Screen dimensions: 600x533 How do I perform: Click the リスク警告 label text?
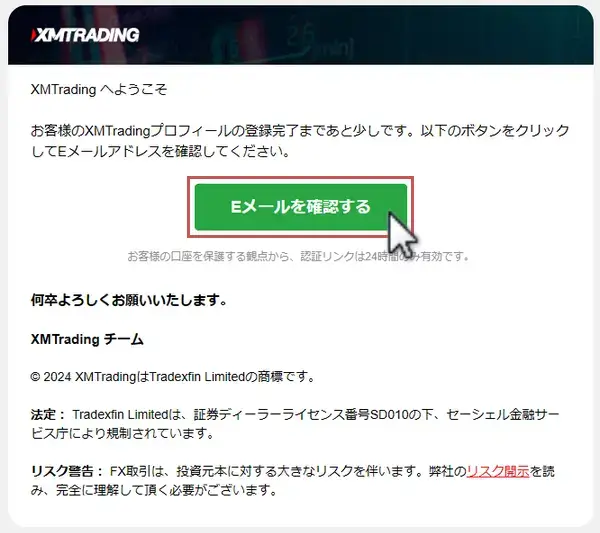click(x=67, y=471)
